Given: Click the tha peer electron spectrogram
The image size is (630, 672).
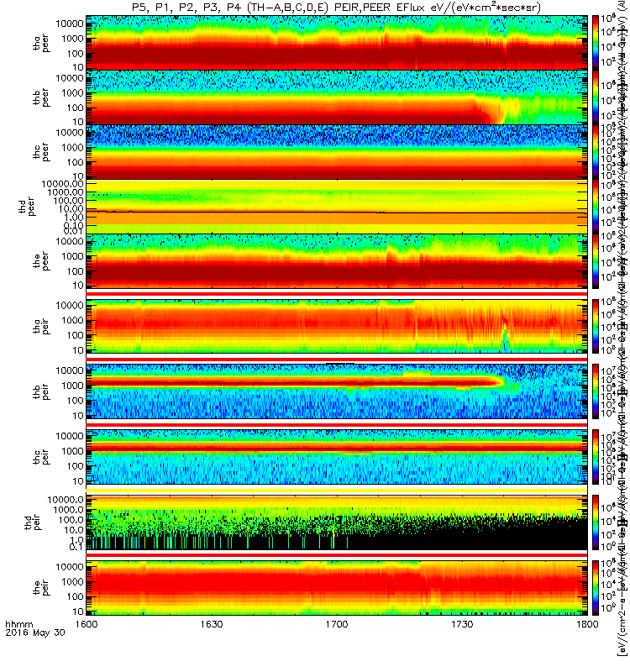Looking at the screenshot, I should coord(337,43).
